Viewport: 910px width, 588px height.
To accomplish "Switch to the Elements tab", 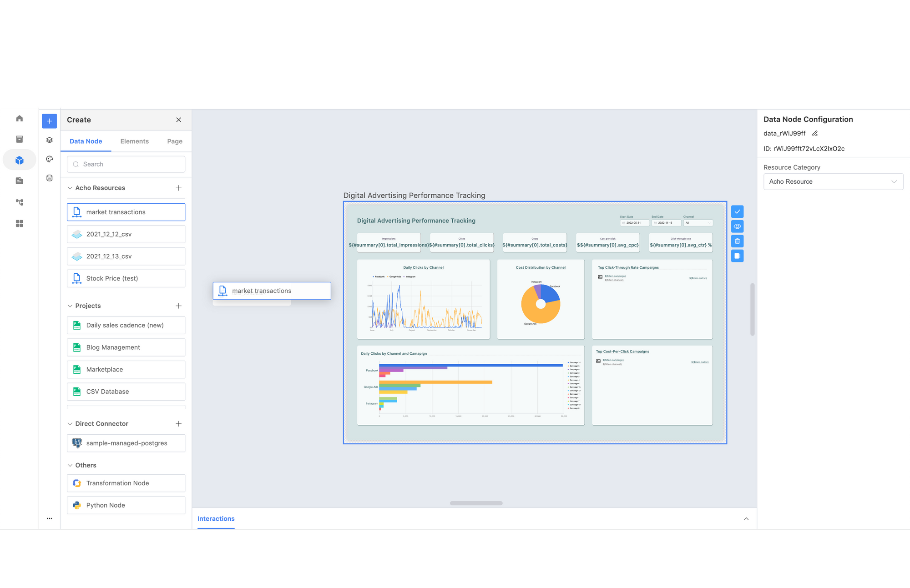I will click(134, 141).
